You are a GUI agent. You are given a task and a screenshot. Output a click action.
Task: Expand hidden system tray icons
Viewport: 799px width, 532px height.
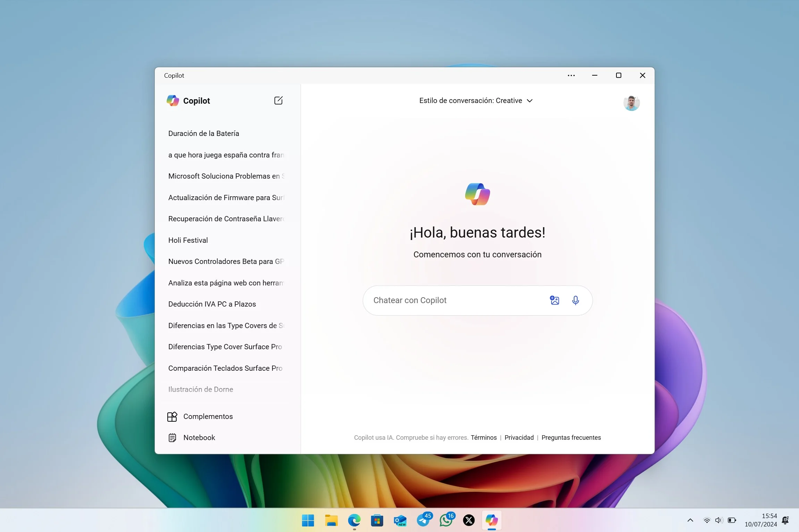point(690,520)
